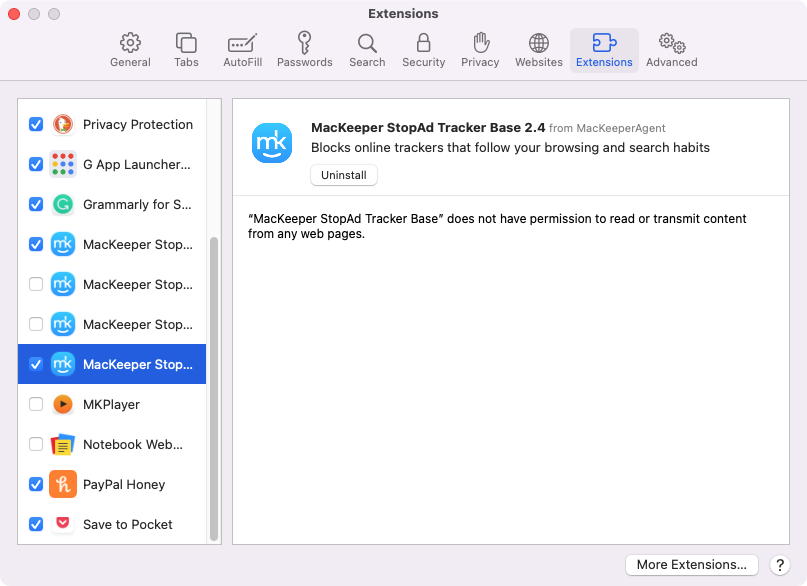Image resolution: width=807 pixels, height=586 pixels.
Task: Switch to the Privacy tab label
Action: [x=480, y=62]
